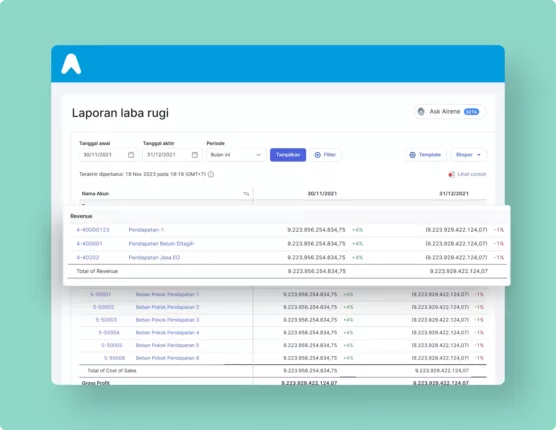Screen dimensions: 556x430
Task: Open the Ask Airene assistant
Action: click(450, 112)
